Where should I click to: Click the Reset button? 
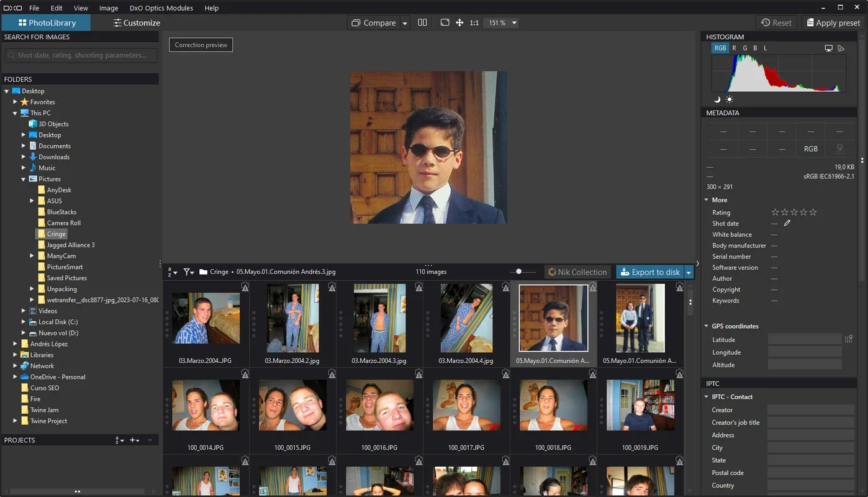776,22
